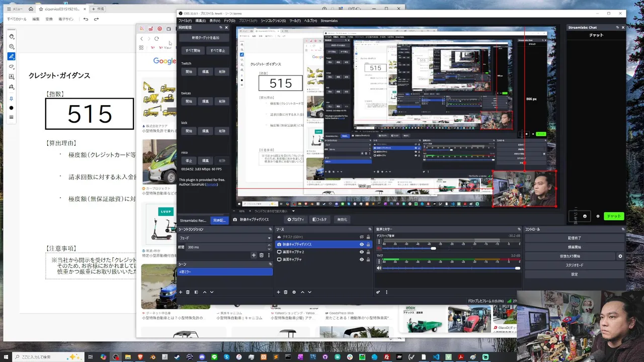The height and width of the screenshot is (362, 644).
Task: Select the 4窓ミラー scene
Action: point(225,272)
